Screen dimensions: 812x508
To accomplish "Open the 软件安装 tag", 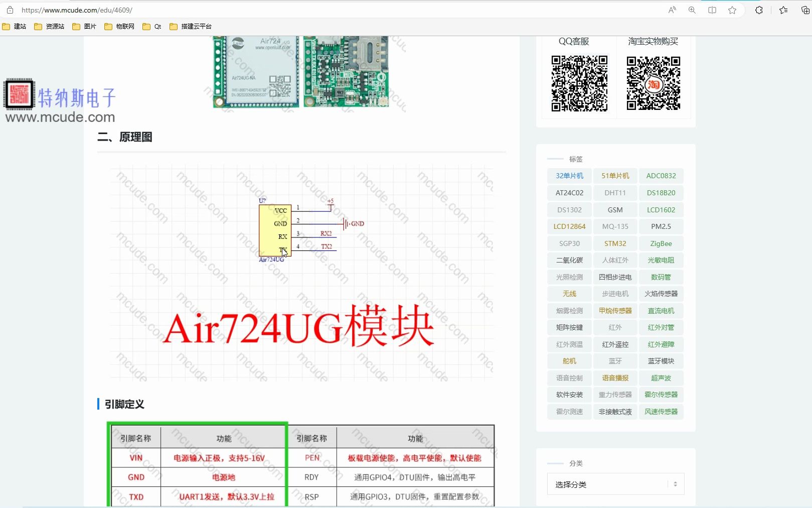I will pyautogui.click(x=569, y=395).
